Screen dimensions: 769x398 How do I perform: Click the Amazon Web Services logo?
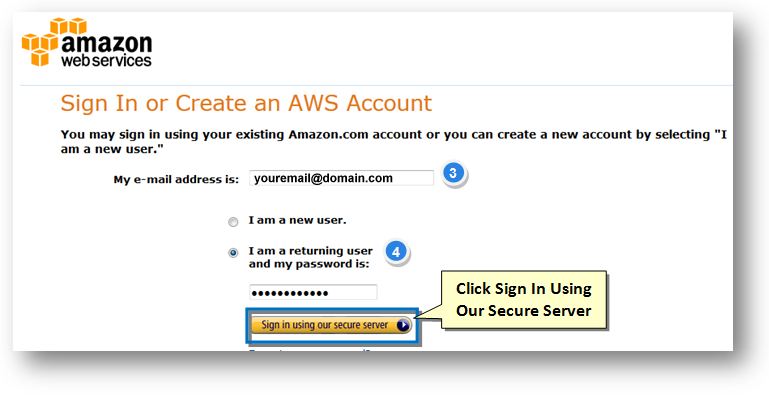pyautogui.click(x=87, y=43)
